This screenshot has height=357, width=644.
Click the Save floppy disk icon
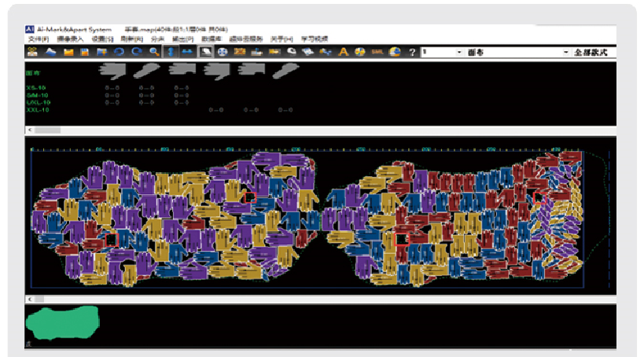[85, 52]
